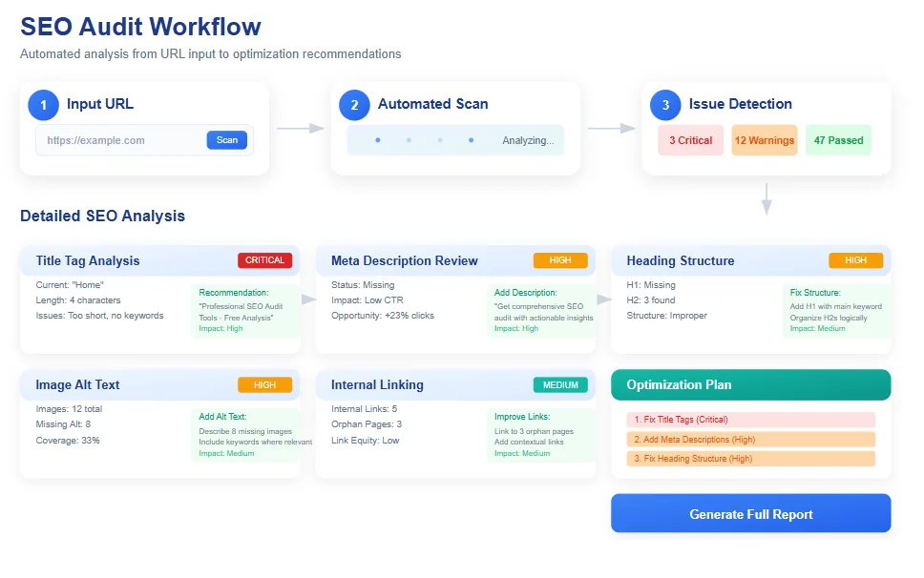Click the HIGH badge on Heading Structure
Viewport: 924px width, 578px height.
point(856,259)
